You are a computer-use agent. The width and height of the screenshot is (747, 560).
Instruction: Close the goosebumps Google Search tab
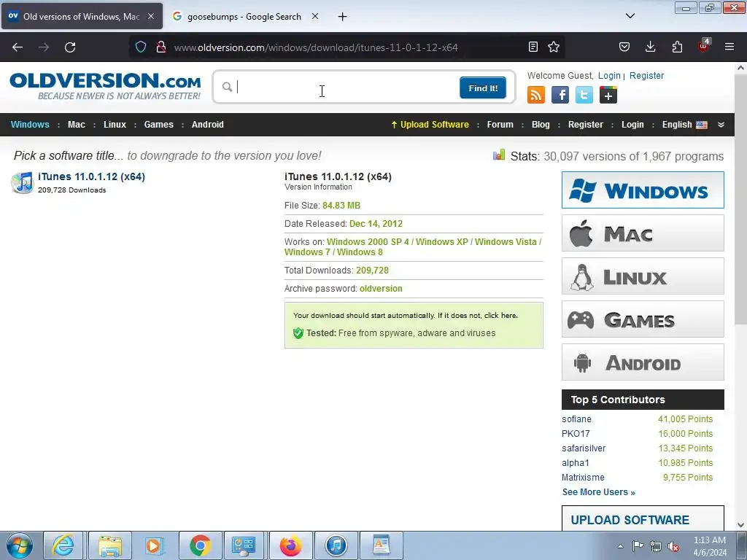(x=315, y=16)
